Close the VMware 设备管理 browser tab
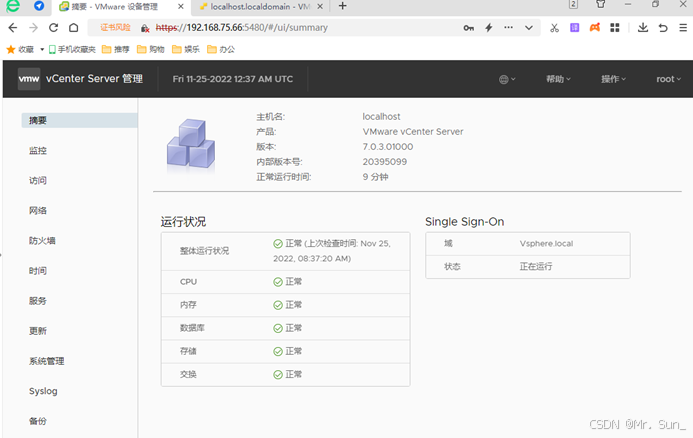The height and width of the screenshot is (438, 693). 181,7
